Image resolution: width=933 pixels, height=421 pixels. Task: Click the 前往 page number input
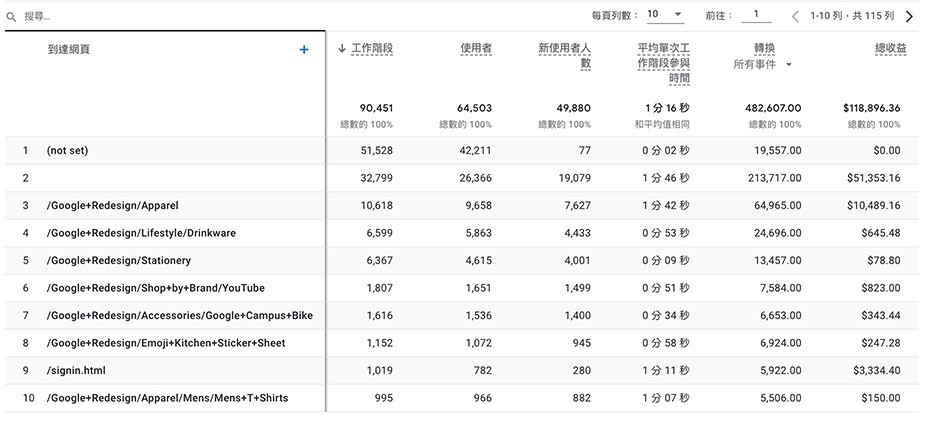[756, 15]
